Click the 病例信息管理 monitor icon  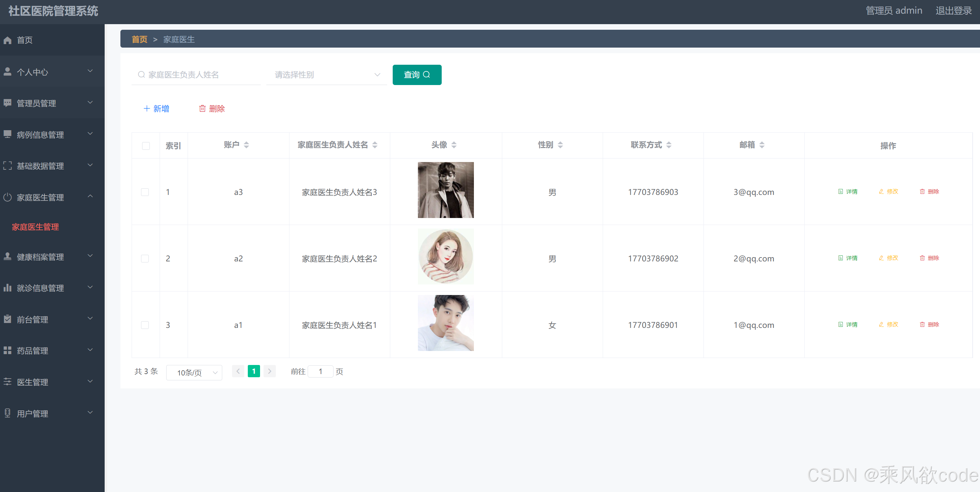8,134
